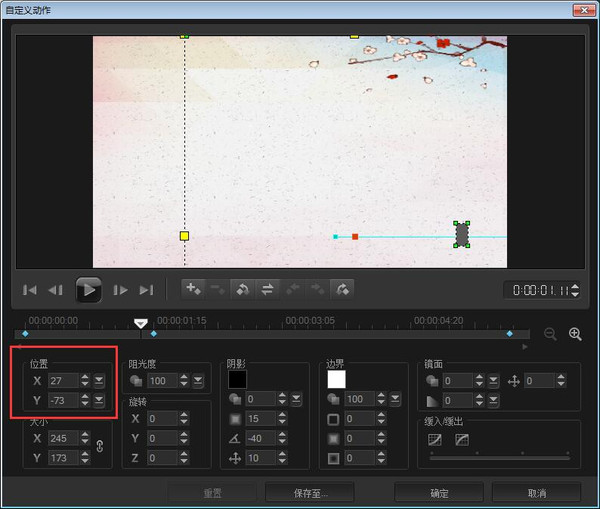Open the position X slider dropdown
Image resolution: width=600 pixels, height=509 pixels.
click(99, 380)
